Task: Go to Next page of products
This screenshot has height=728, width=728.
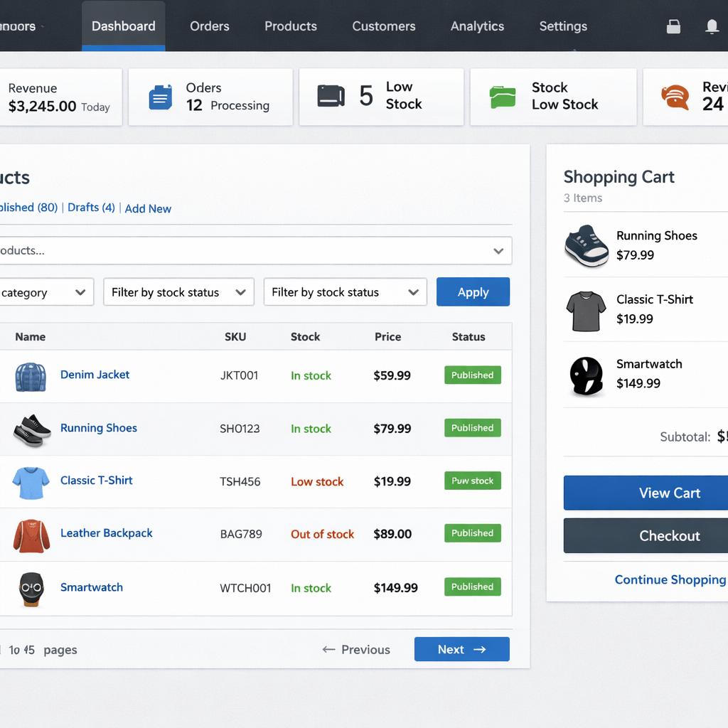Action: [x=461, y=649]
